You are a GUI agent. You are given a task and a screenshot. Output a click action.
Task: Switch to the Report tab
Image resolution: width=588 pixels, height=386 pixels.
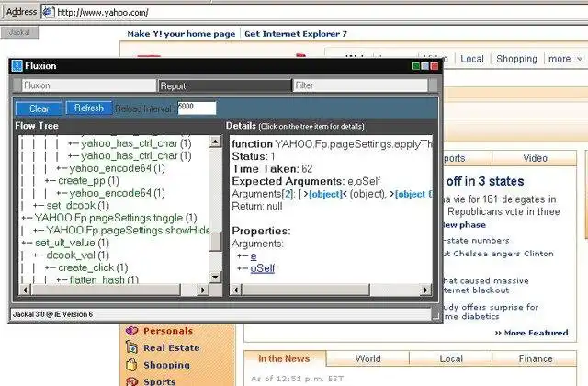tap(224, 85)
